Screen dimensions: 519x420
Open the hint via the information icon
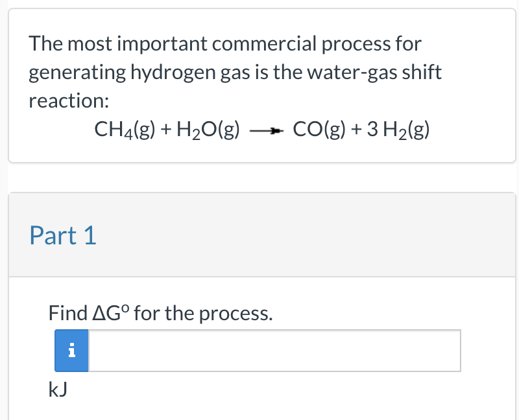(71, 350)
